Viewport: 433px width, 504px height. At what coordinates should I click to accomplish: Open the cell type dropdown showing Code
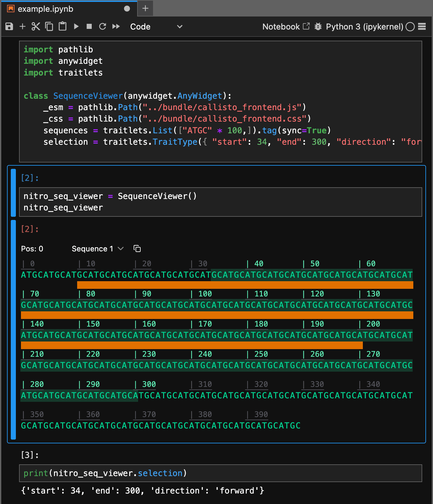tap(156, 27)
